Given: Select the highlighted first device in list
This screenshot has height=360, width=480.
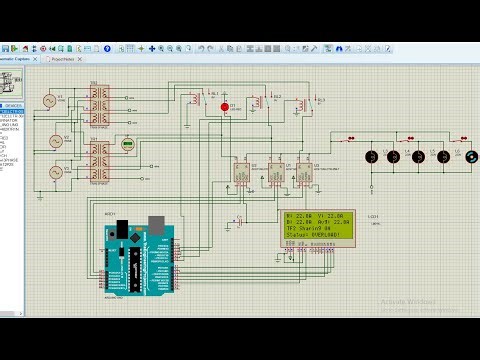Looking at the screenshot, I should click(12, 111).
